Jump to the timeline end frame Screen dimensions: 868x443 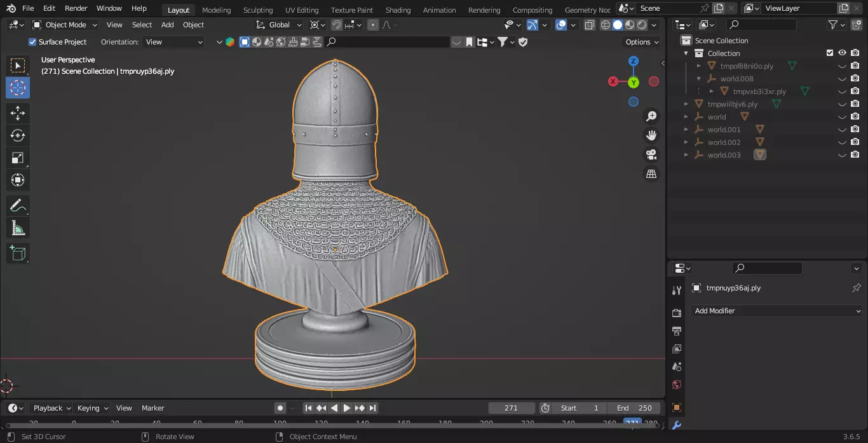[x=373, y=408]
